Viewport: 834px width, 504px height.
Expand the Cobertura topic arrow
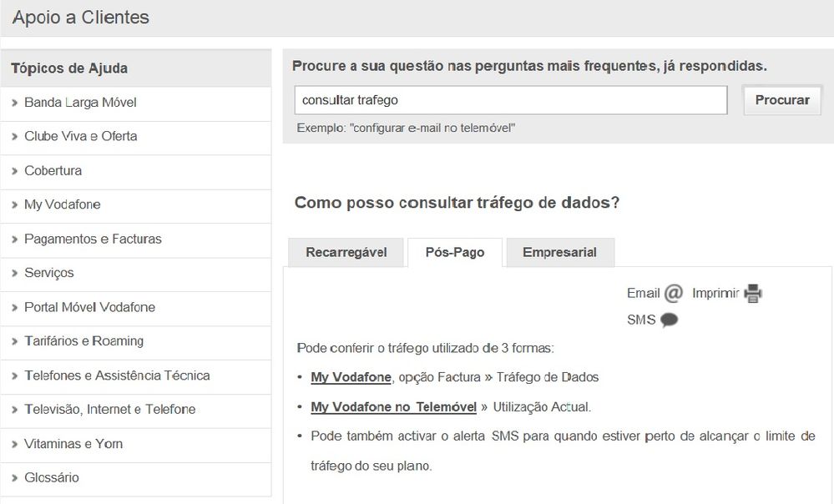coord(15,171)
